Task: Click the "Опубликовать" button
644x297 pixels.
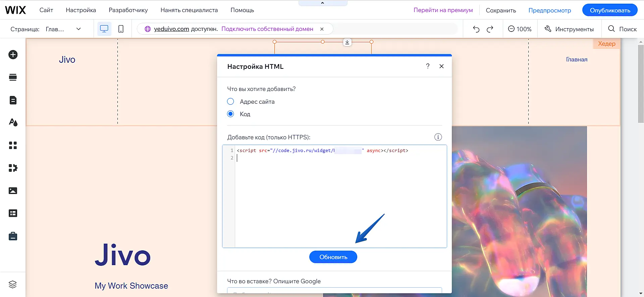Action: tap(609, 10)
